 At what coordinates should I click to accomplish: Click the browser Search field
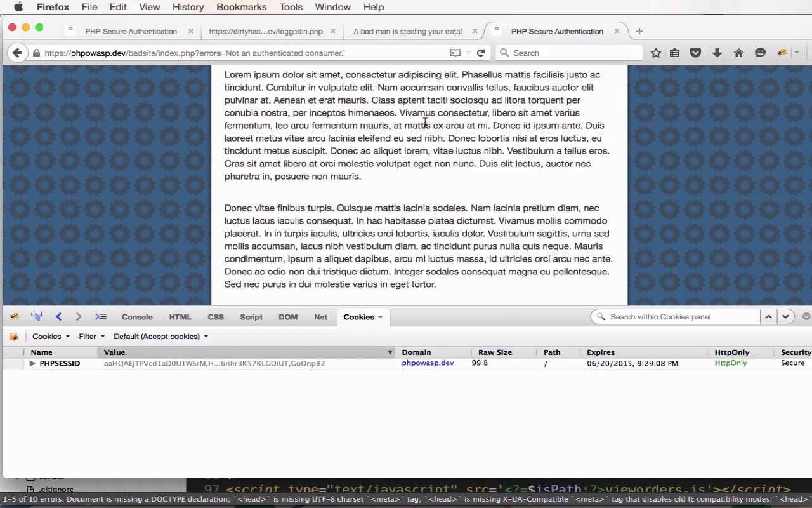[x=569, y=53]
